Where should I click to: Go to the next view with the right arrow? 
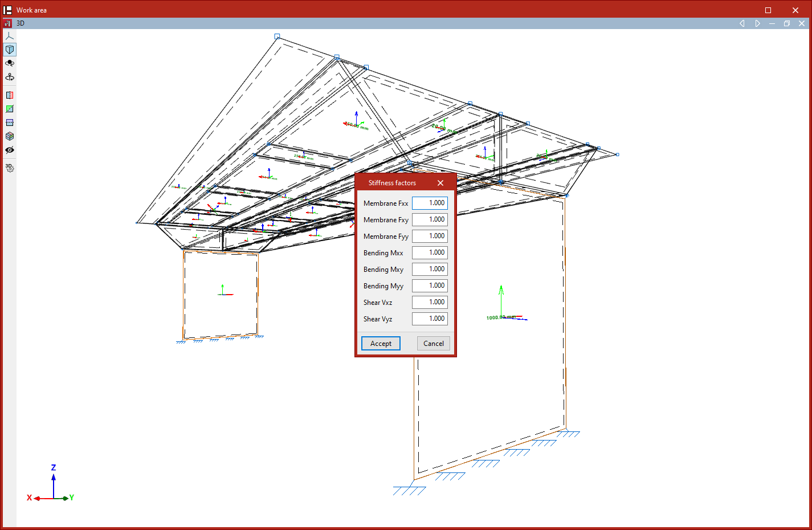coord(757,23)
